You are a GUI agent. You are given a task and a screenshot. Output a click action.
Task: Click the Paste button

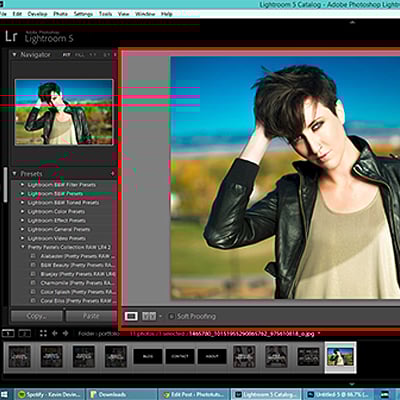[91, 316]
